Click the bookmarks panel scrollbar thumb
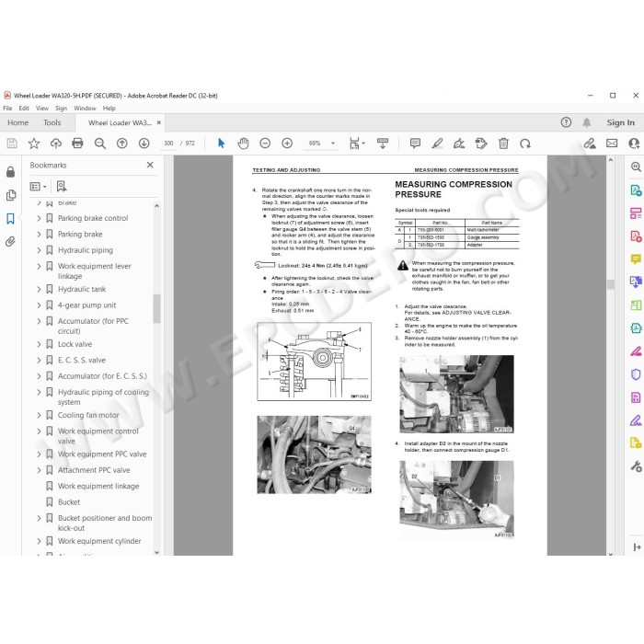This screenshot has height=644, width=644. coord(156,308)
